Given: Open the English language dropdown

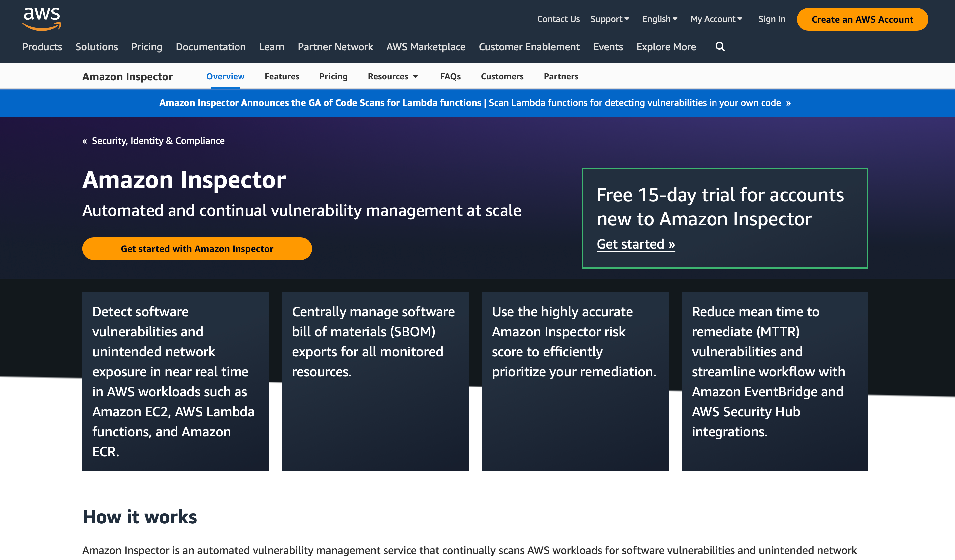Looking at the screenshot, I should coord(660,19).
